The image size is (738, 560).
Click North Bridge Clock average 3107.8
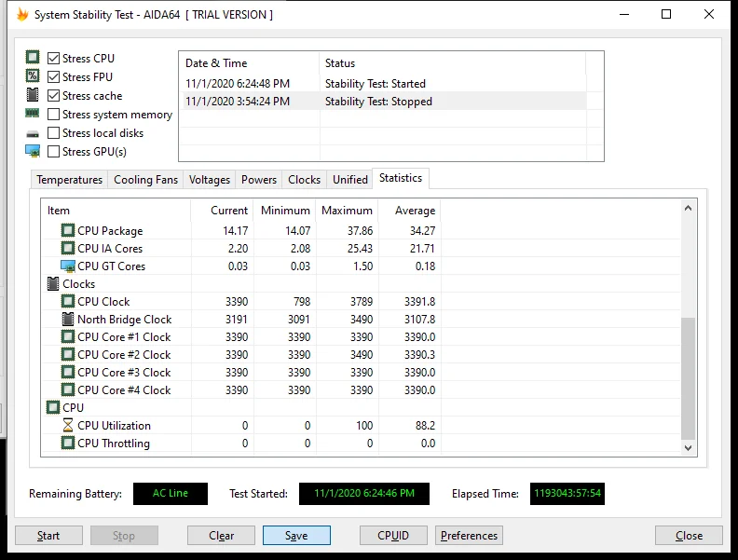[420, 319]
